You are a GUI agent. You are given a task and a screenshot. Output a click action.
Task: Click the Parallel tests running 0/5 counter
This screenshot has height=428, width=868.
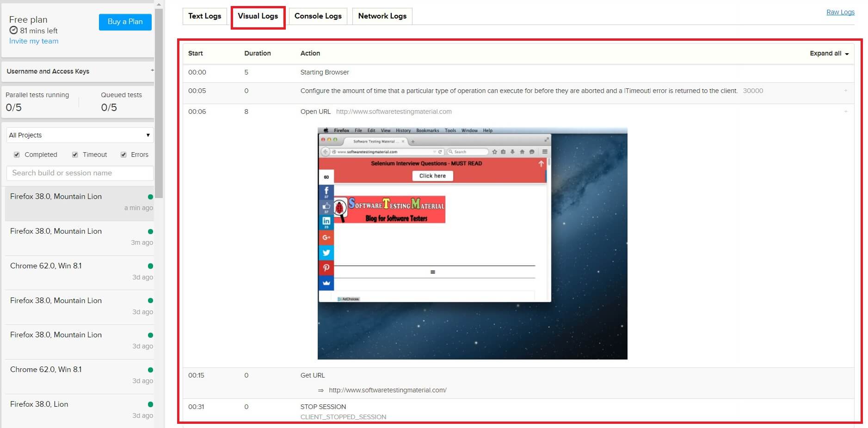coord(13,107)
